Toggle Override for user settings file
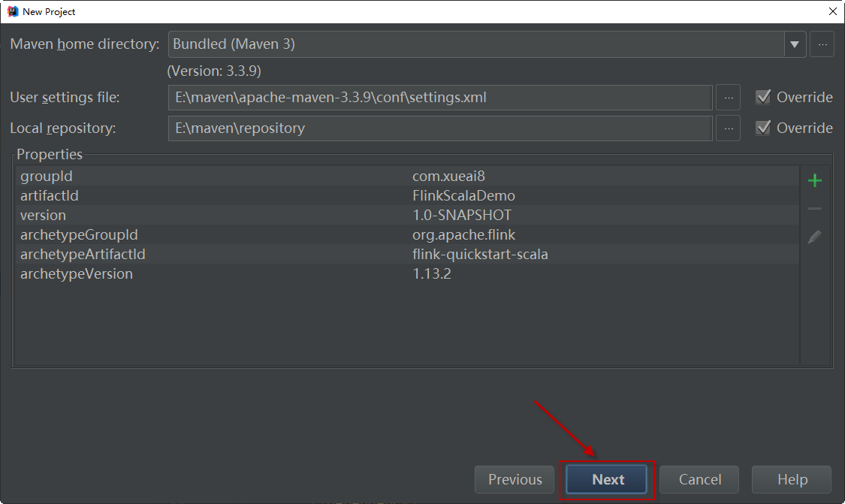This screenshot has width=845, height=504. [x=763, y=96]
